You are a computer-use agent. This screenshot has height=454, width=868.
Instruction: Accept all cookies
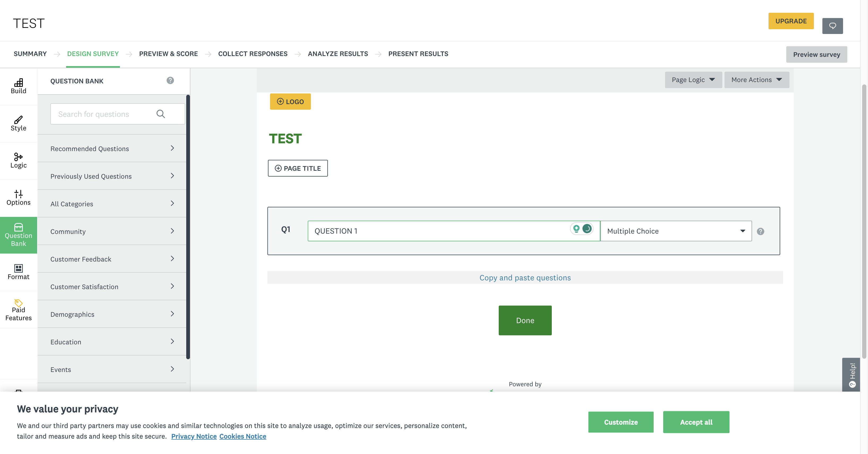click(x=696, y=422)
